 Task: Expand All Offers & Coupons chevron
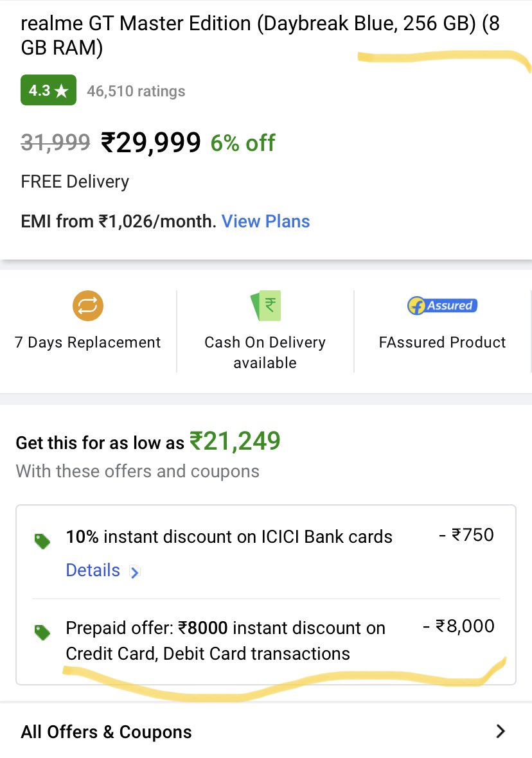point(501,731)
